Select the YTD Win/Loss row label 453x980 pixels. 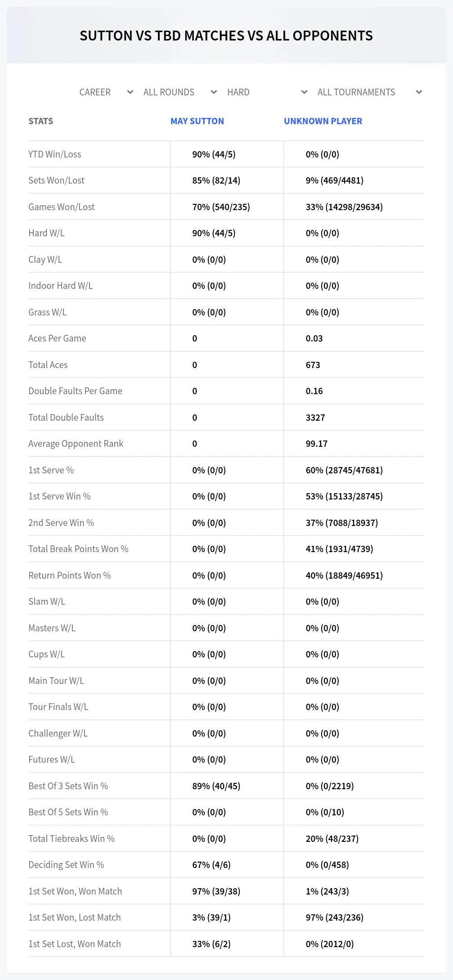click(55, 154)
